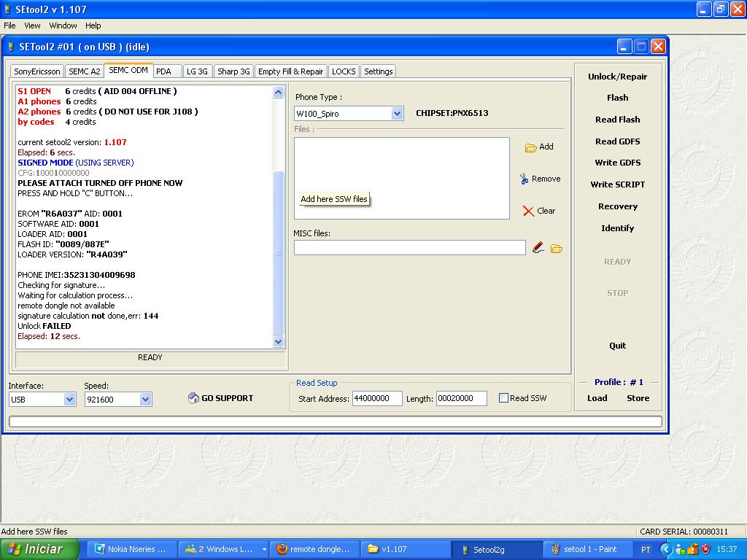The height and width of the screenshot is (560, 747).
Task: Click the 'SIGNED MODE (USING SERVER)' log line
Action: (x=76, y=163)
